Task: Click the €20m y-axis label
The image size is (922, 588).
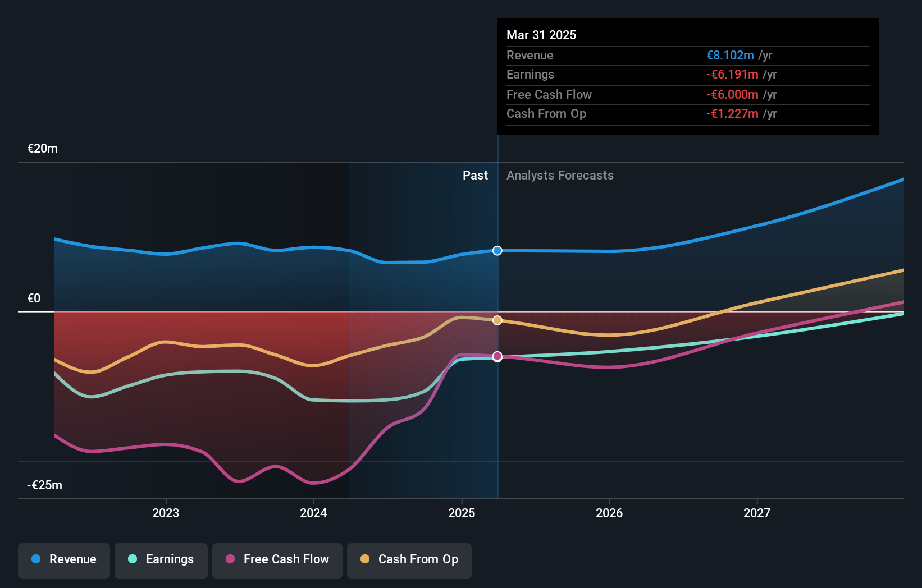Action: (43, 149)
